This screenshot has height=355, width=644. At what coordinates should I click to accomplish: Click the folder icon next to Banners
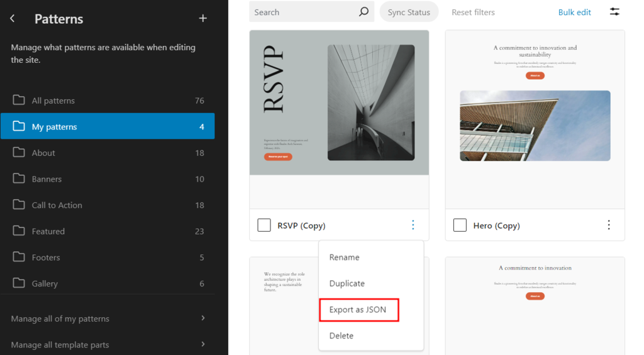19,179
